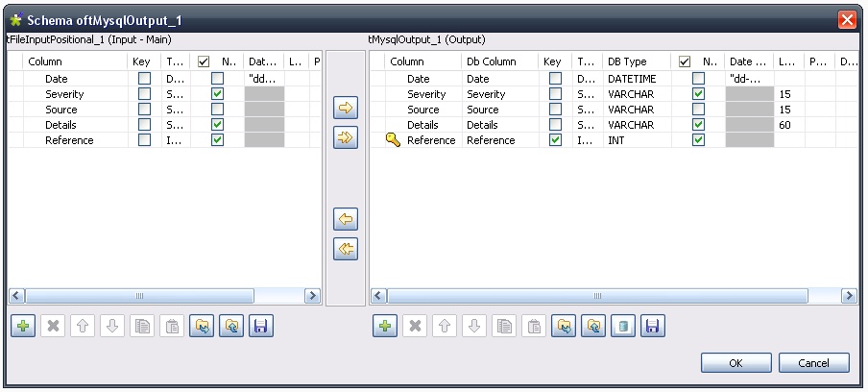Viewport: 868px width, 392px height.
Task: Toggle Nullable checkbox for input Severity row
Action: [x=217, y=94]
